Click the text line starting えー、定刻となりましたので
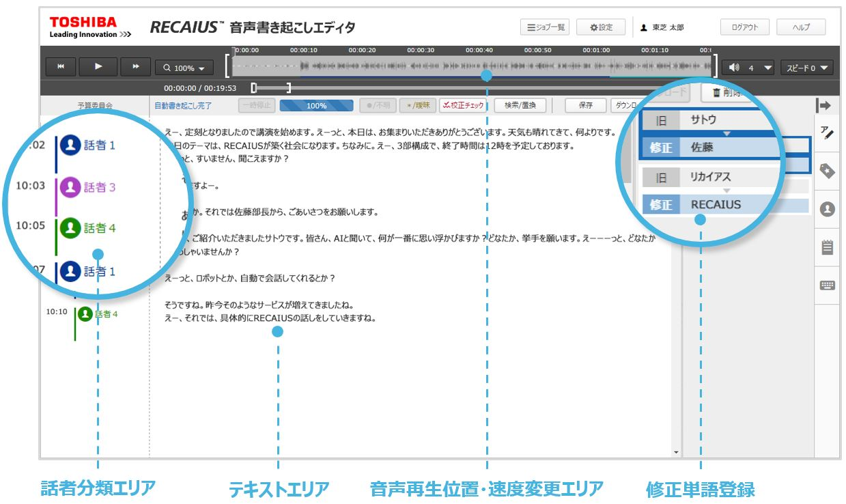 [x=390, y=132]
